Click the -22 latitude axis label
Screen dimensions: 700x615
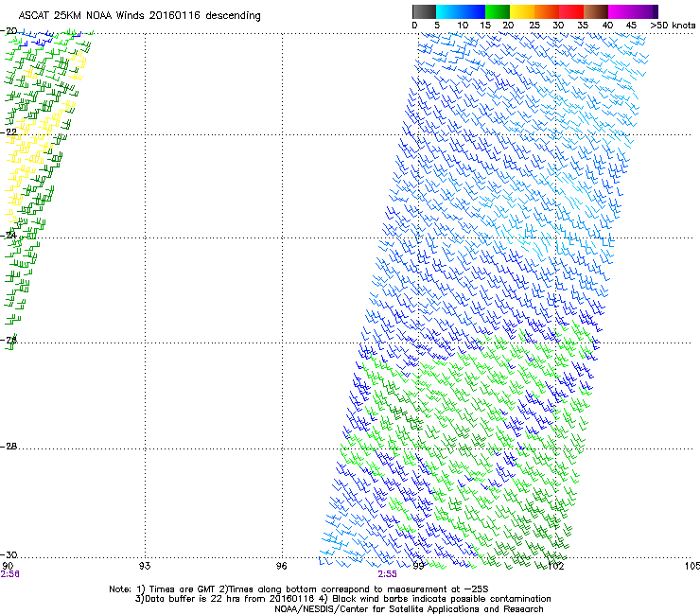point(9,132)
